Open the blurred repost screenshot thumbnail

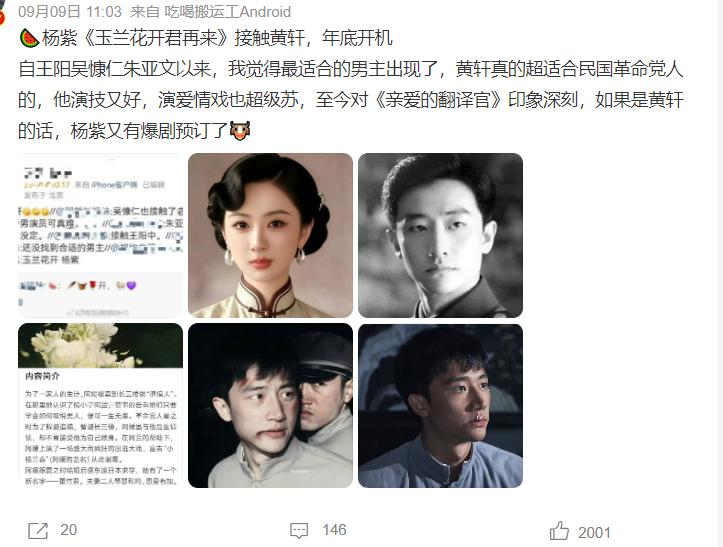point(101,235)
